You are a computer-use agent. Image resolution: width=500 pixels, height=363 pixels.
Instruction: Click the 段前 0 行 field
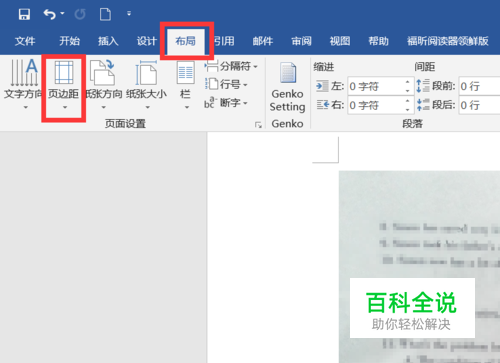click(479, 86)
